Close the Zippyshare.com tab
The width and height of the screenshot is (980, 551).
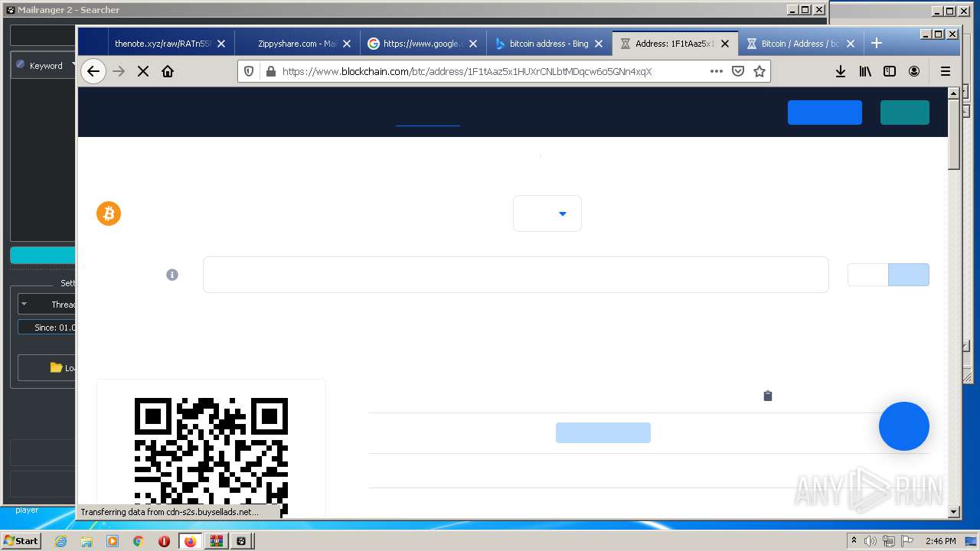click(x=347, y=44)
